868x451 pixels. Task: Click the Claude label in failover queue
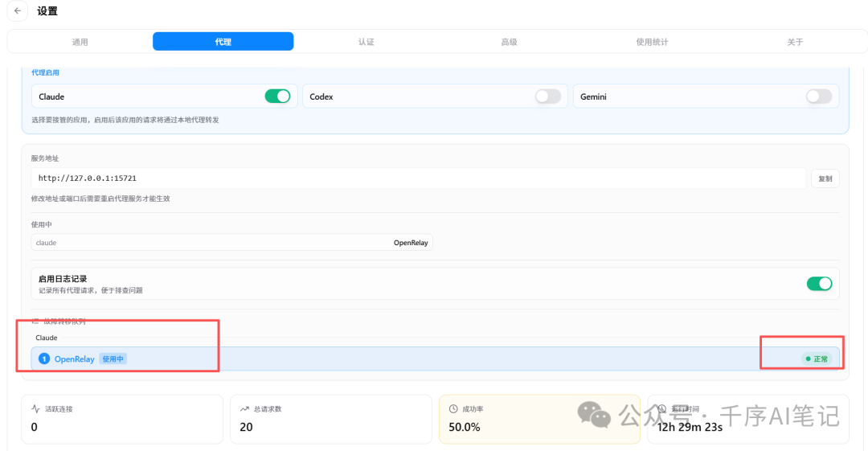47,338
